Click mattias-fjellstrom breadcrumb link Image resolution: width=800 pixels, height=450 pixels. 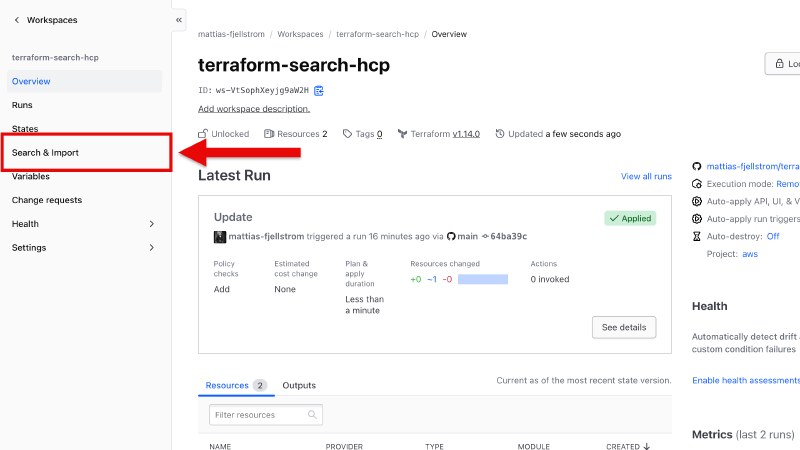(x=231, y=34)
